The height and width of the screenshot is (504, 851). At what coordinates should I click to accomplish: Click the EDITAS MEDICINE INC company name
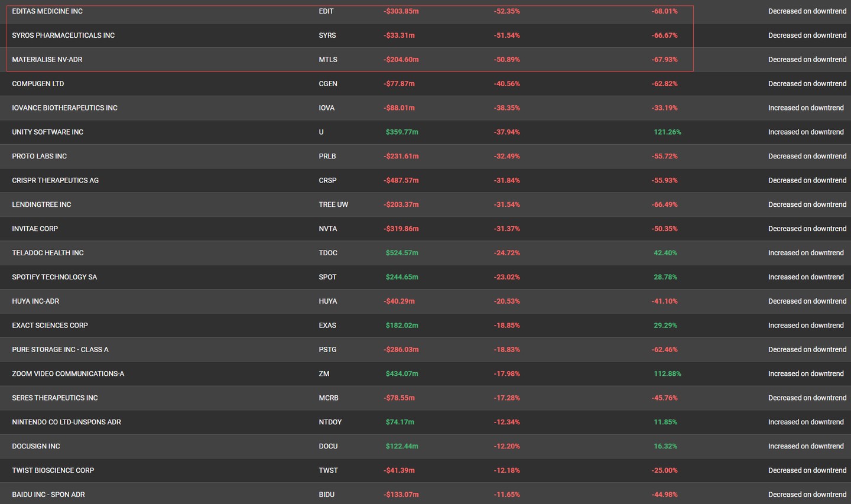coord(47,11)
